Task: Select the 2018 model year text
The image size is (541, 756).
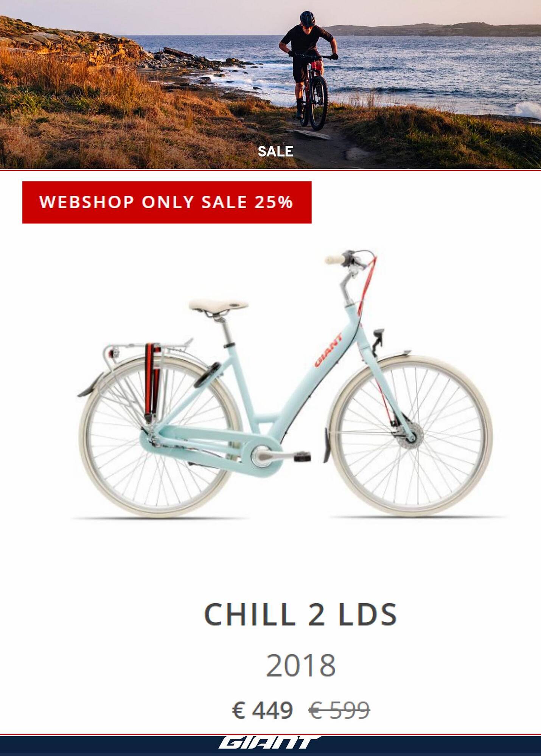Action: 301,666
